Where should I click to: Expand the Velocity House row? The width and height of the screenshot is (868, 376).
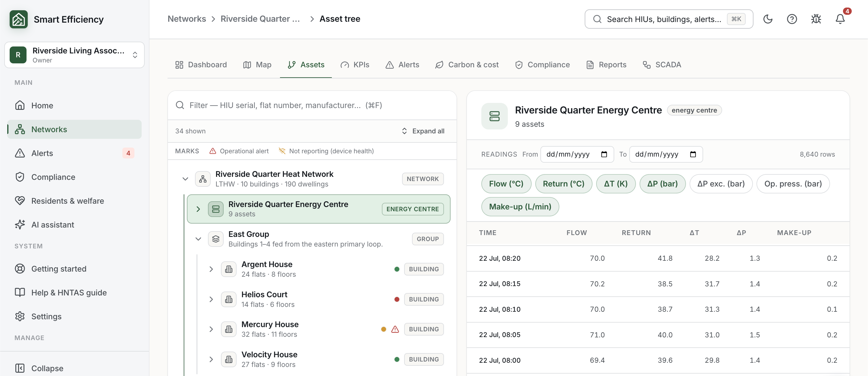tap(211, 359)
